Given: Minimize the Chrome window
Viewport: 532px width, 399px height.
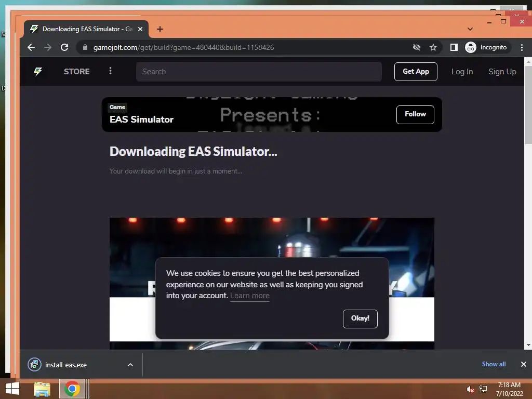Looking at the screenshot, I should click(x=489, y=22).
